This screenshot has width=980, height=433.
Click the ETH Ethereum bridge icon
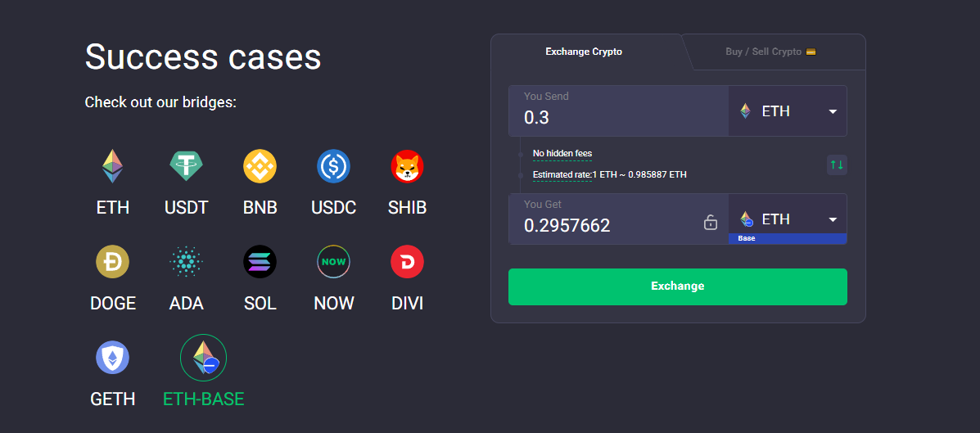113,166
